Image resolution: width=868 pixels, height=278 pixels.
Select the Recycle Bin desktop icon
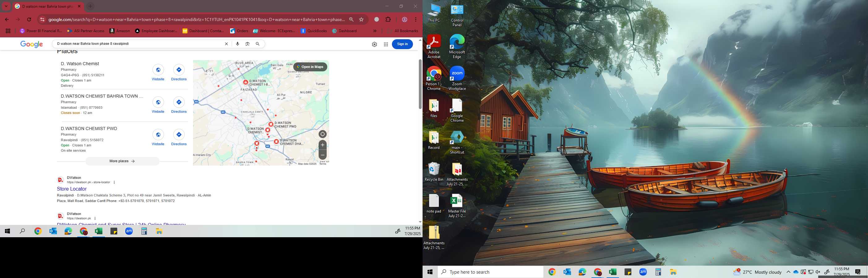point(434,172)
